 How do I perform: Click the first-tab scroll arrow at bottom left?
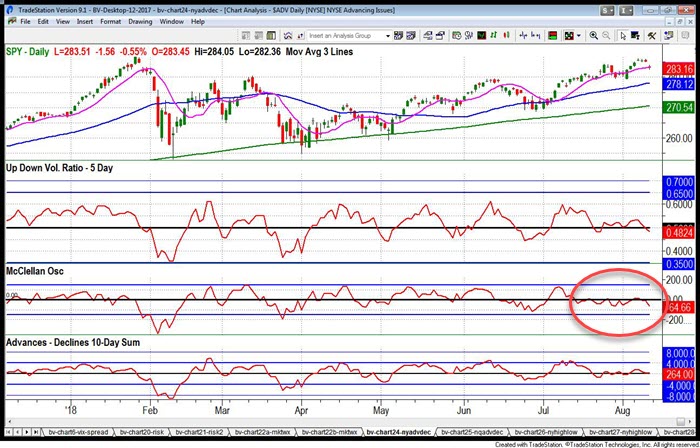8,432
